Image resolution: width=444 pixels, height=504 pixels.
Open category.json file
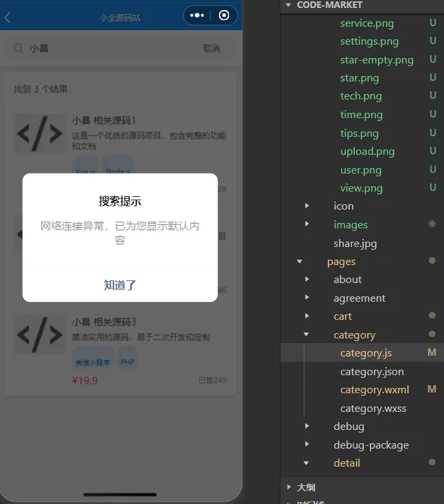point(372,372)
